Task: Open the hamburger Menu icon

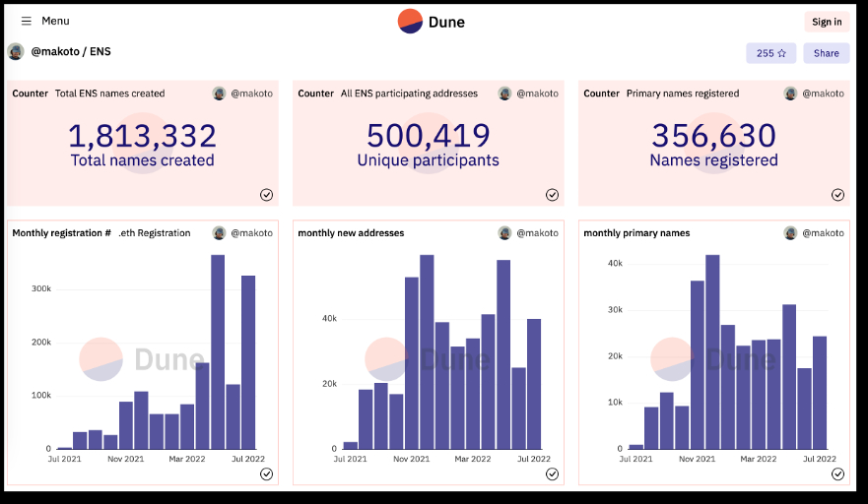Action: (x=26, y=21)
